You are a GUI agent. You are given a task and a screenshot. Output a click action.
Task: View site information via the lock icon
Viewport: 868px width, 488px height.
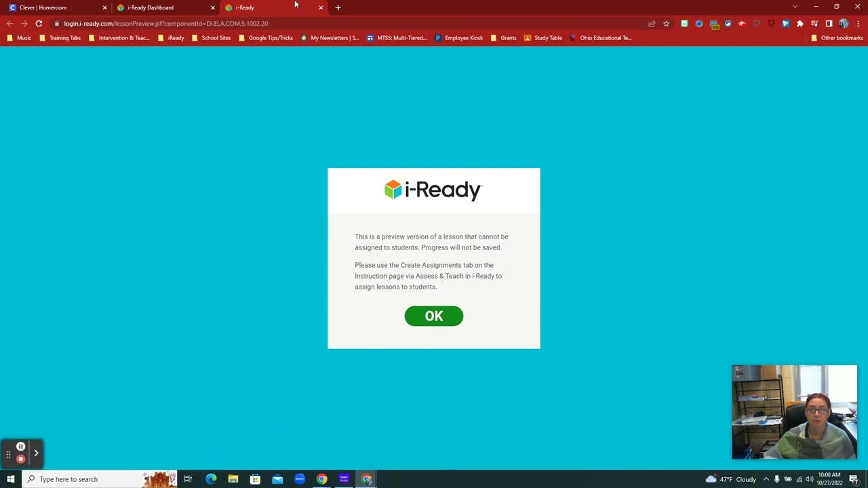point(57,24)
